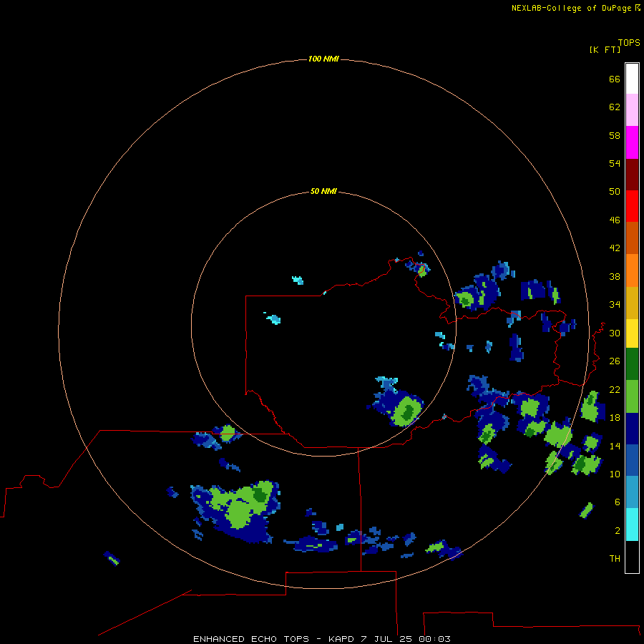Click the 100 NMI range ring label

323,59
